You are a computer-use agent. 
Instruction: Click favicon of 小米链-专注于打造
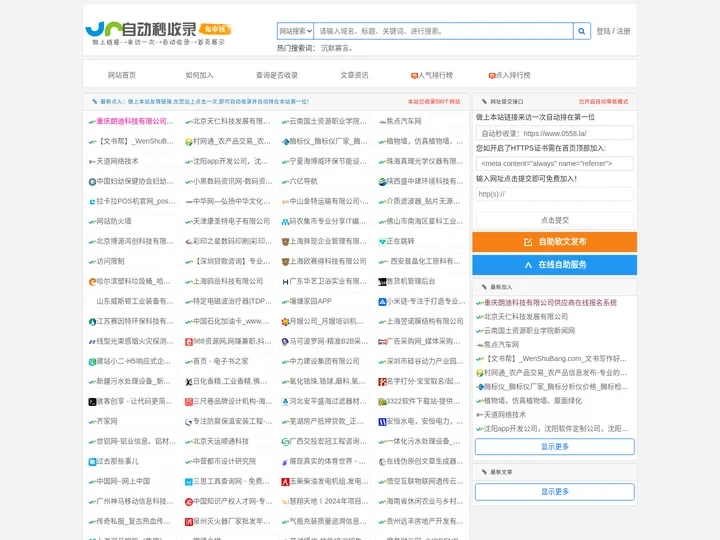(x=382, y=302)
